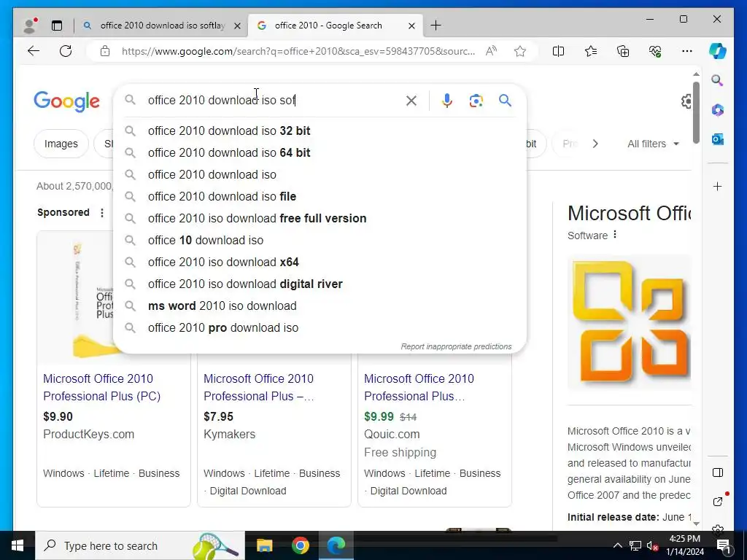The height and width of the screenshot is (560, 747).
Task: Open the taskbar notification center icon
Action: point(724,545)
